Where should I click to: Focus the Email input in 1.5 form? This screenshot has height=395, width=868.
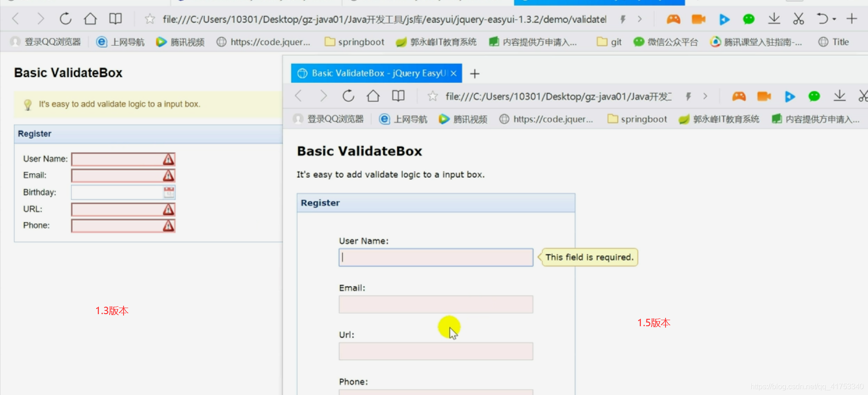point(436,304)
